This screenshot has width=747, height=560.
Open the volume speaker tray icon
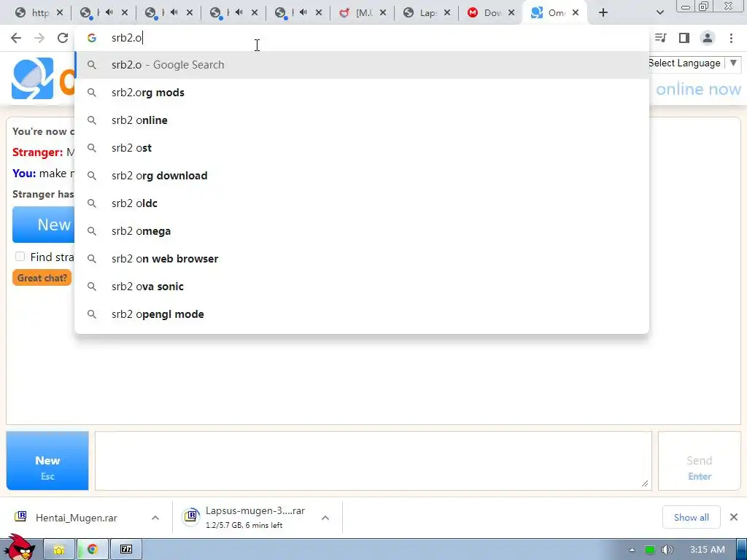tap(668, 550)
